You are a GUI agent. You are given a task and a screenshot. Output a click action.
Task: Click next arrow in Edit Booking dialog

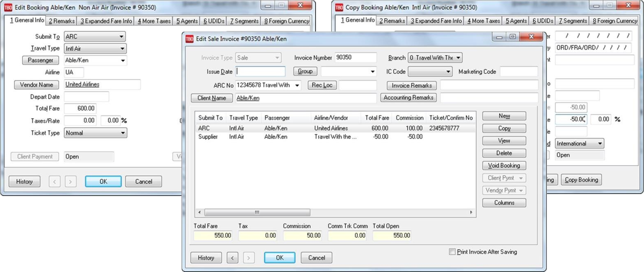[70, 182]
